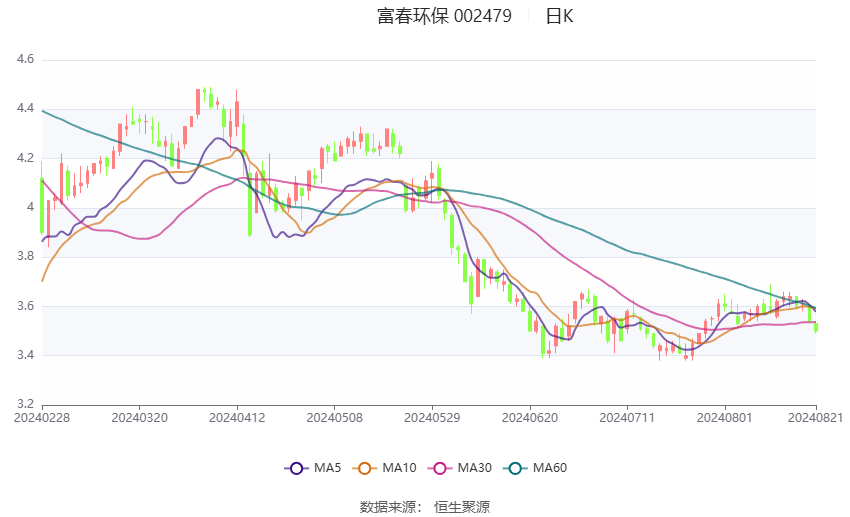Click the 20240320 date axis label
This screenshot has width=850, height=517.
pos(139,416)
